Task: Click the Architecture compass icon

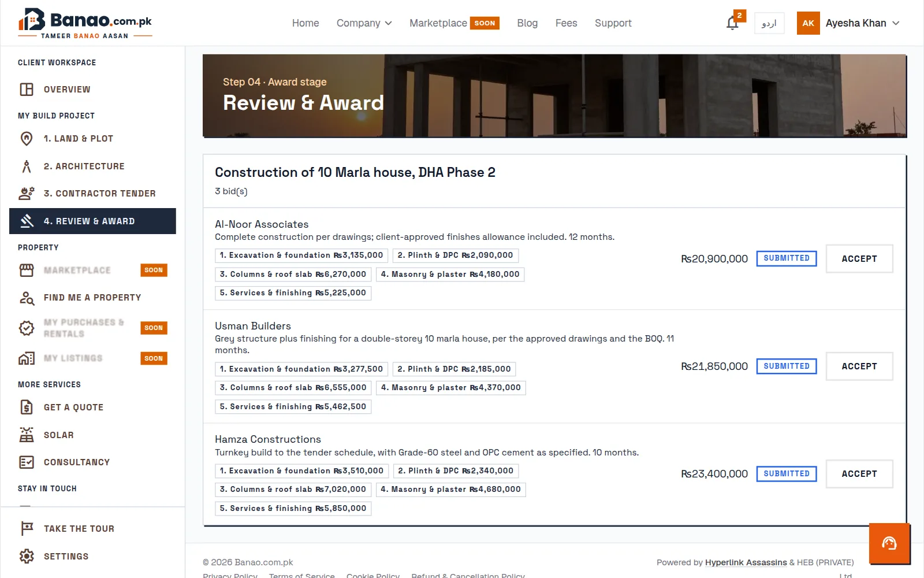Action: [27, 166]
